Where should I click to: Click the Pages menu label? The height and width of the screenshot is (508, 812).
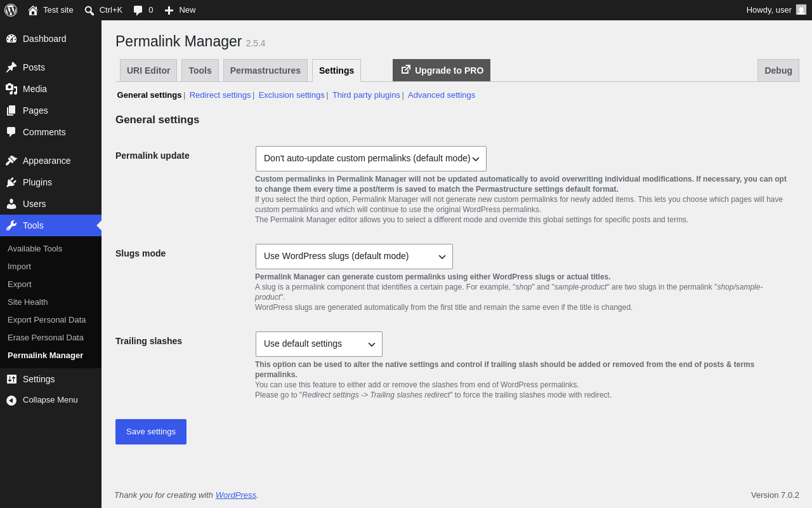36,110
